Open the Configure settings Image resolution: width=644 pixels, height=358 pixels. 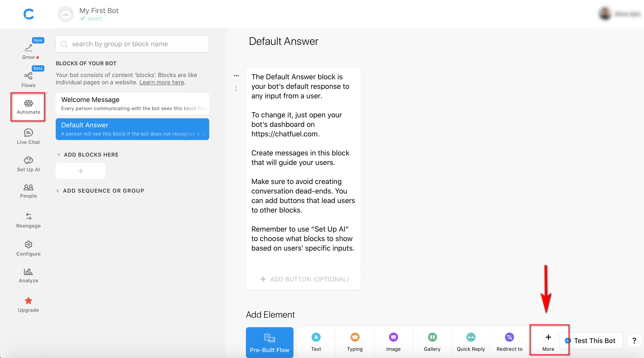click(28, 247)
